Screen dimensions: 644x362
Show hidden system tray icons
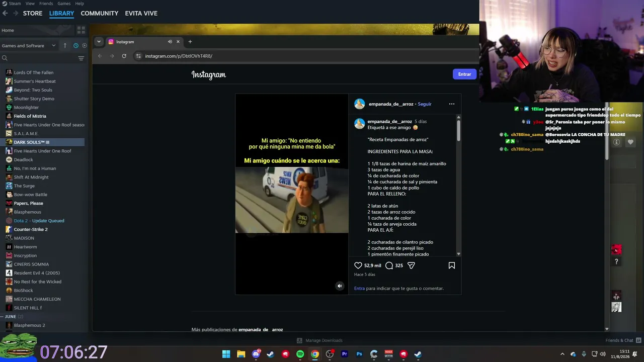tap(562, 354)
